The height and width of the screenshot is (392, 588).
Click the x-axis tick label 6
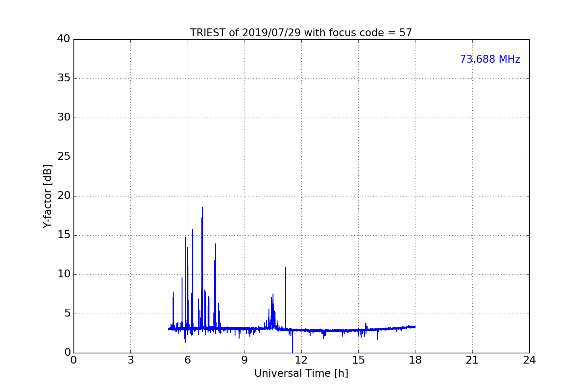coord(187,360)
